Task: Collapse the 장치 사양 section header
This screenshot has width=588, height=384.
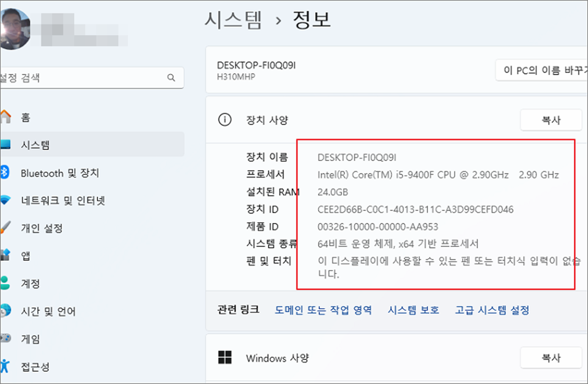Action: click(397, 120)
